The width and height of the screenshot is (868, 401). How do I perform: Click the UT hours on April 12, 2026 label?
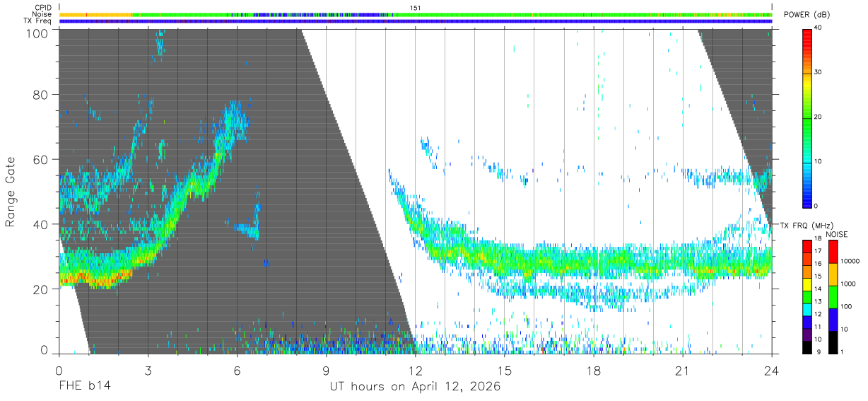415,387
